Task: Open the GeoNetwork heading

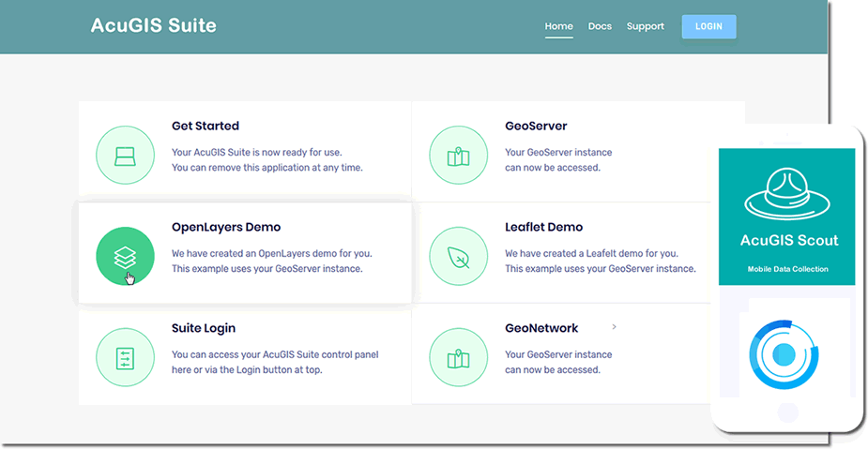Action: 541,328
